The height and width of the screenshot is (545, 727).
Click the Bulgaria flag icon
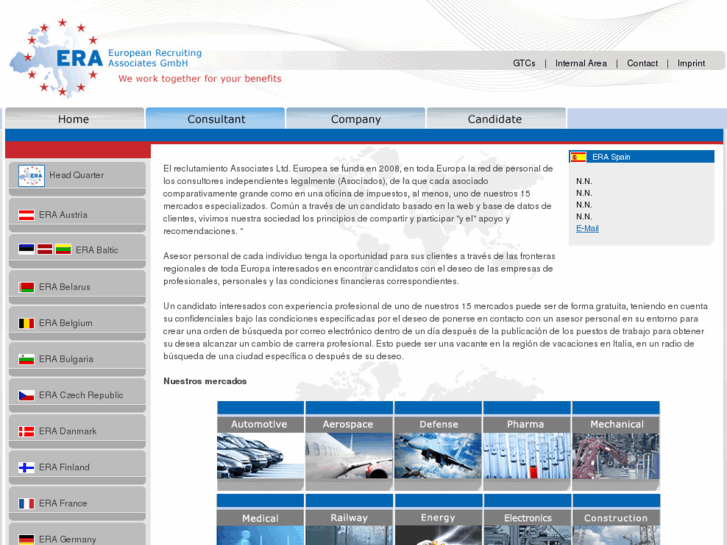26,359
